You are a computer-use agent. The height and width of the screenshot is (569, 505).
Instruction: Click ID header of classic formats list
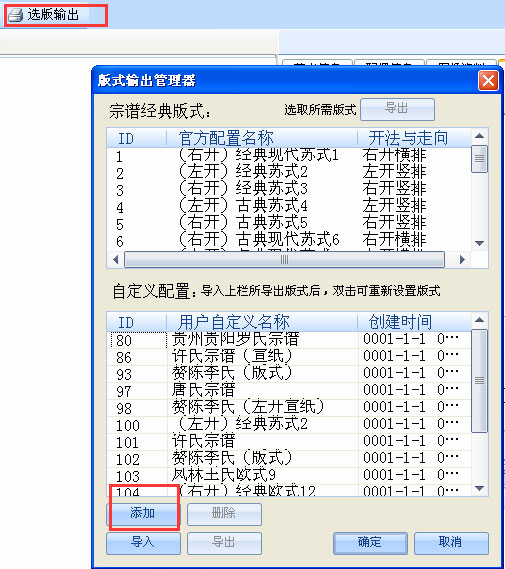(136, 138)
